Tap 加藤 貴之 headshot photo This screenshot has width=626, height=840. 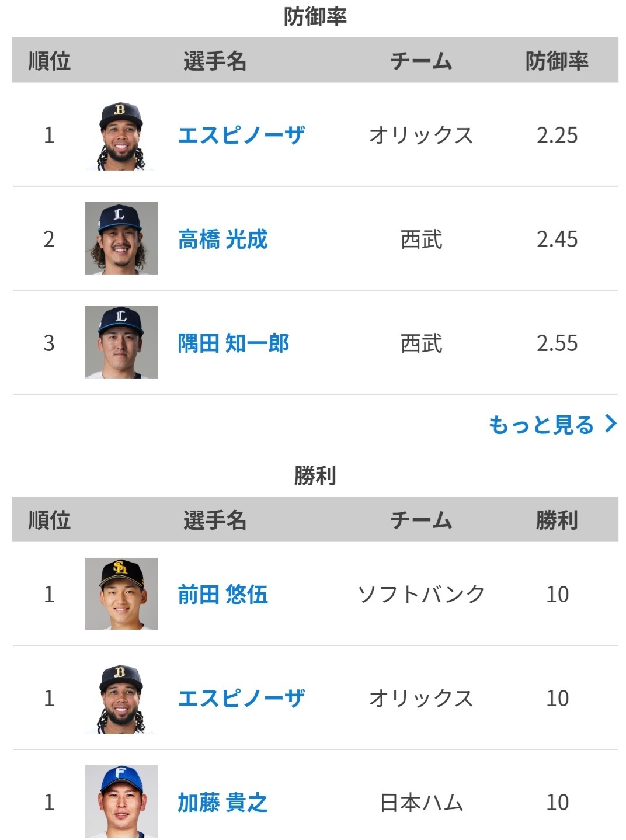121,801
